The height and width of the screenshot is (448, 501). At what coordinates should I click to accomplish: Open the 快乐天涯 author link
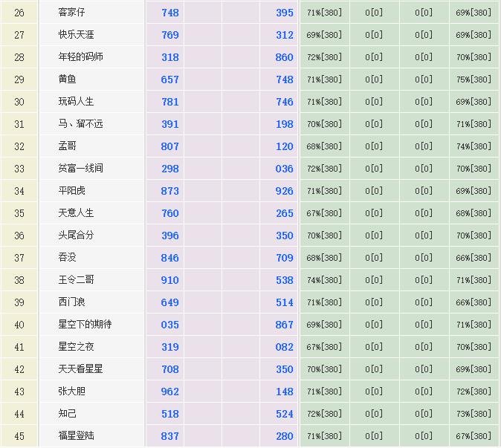point(76,35)
